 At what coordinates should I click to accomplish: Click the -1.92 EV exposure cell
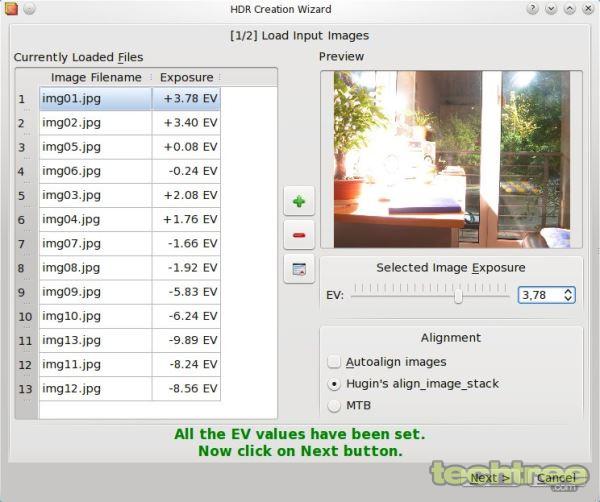click(x=186, y=268)
